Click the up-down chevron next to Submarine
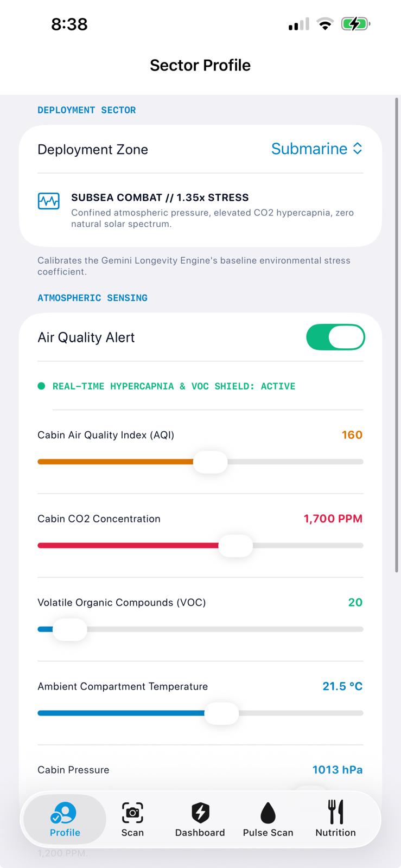401x868 pixels. (357, 149)
